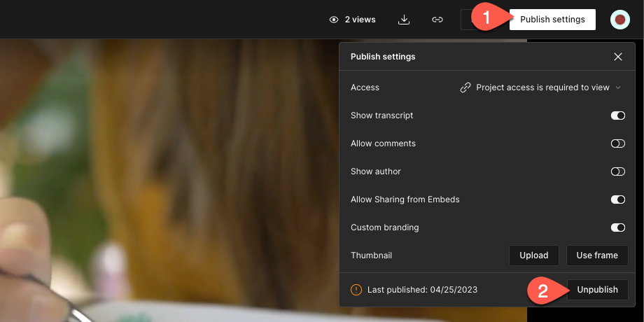This screenshot has height=322, width=644.
Task: Click the eye icon beside 2 views
Action: pos(334,20)
